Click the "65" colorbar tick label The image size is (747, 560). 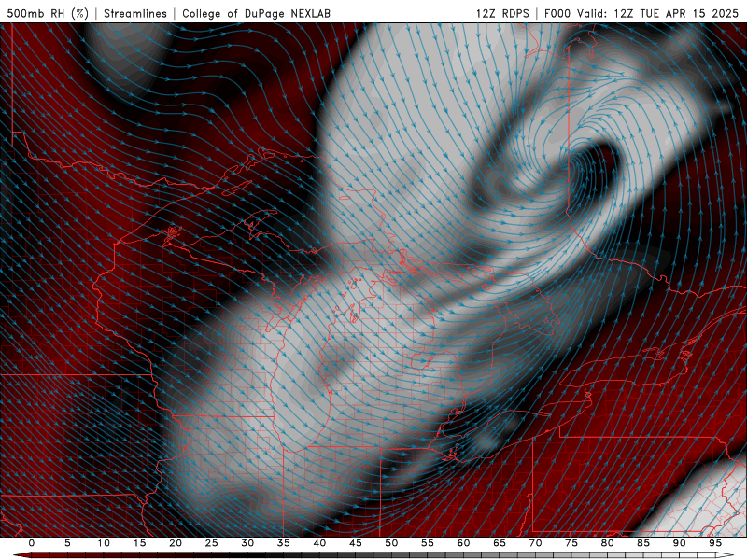click(x=500, y=543)
